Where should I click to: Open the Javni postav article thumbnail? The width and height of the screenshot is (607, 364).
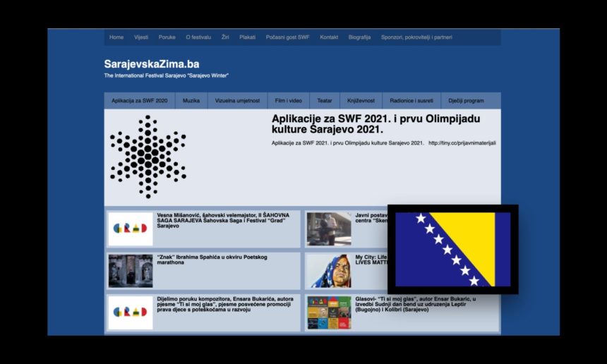click(329, 229)
